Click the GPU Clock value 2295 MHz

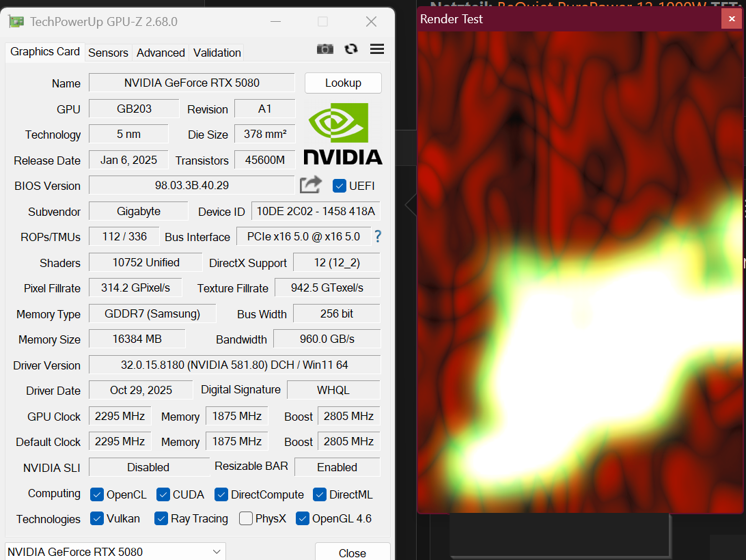click(x=120, y=416)
